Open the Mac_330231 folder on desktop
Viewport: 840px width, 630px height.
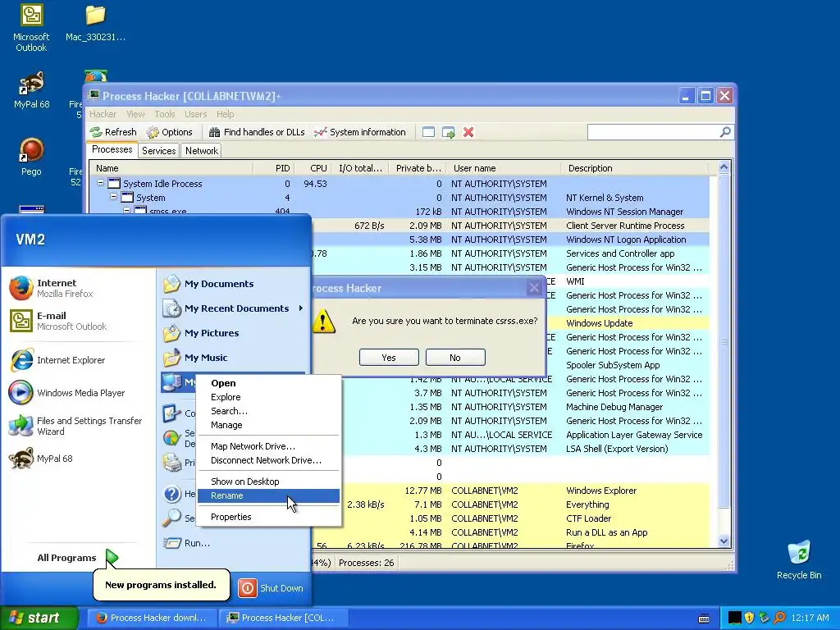coord(95,23)
